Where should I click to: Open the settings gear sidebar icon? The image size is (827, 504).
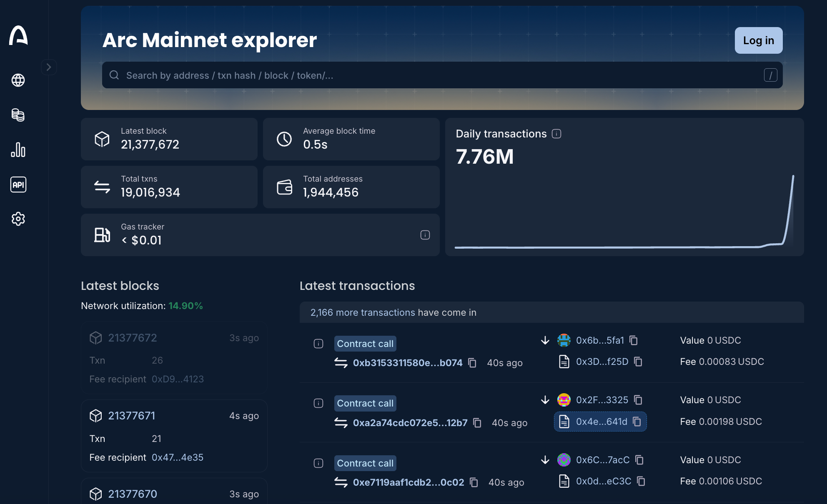18,219
